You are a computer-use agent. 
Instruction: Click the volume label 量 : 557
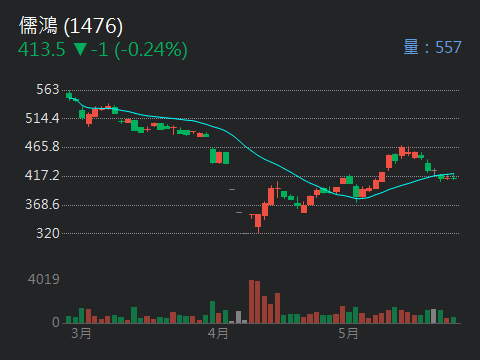coord(432,47)
